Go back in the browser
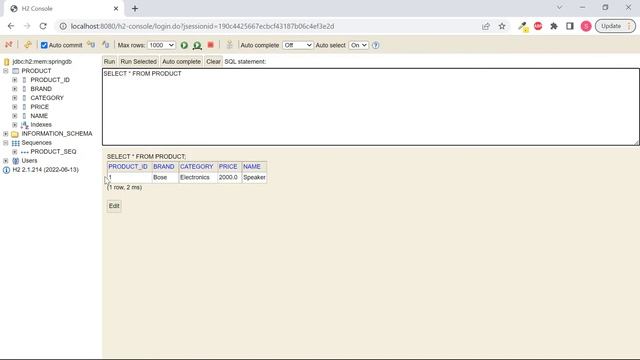Image resolution: width=640 pixels, height=360 pixels. click(x=11, y=26)
